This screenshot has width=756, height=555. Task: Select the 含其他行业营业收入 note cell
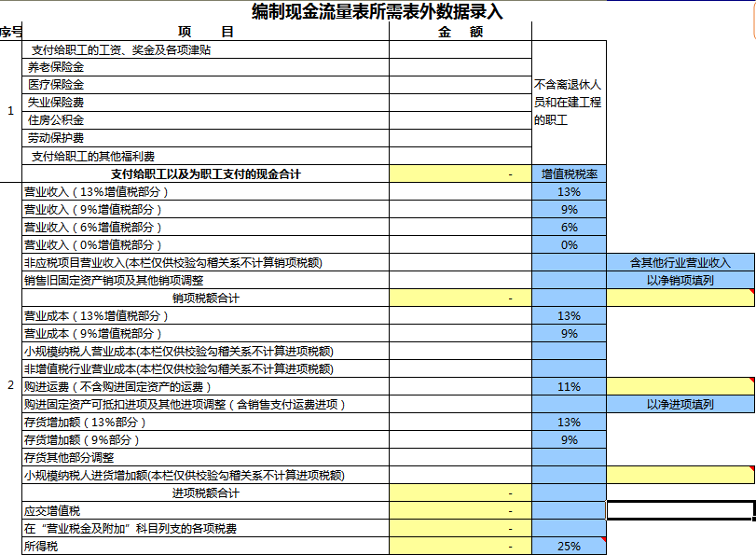point(680,261)
